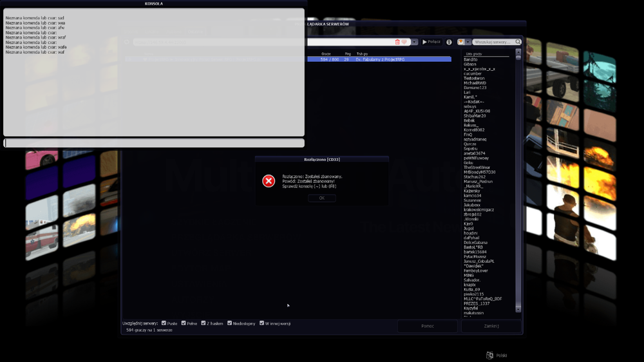Screen dimensions: 644x362
Task: Add server to favourites with heart icon
Action: pos(404,42)
